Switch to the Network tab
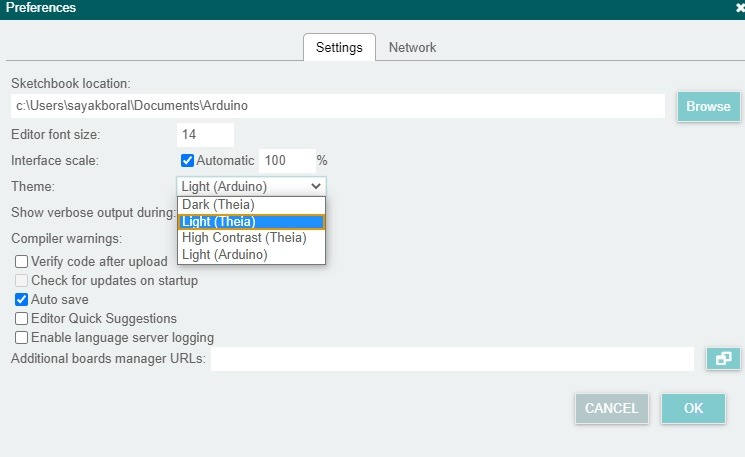Image resolution: width=745 pixels, height=457 pixels. click(x=412, y=48)
